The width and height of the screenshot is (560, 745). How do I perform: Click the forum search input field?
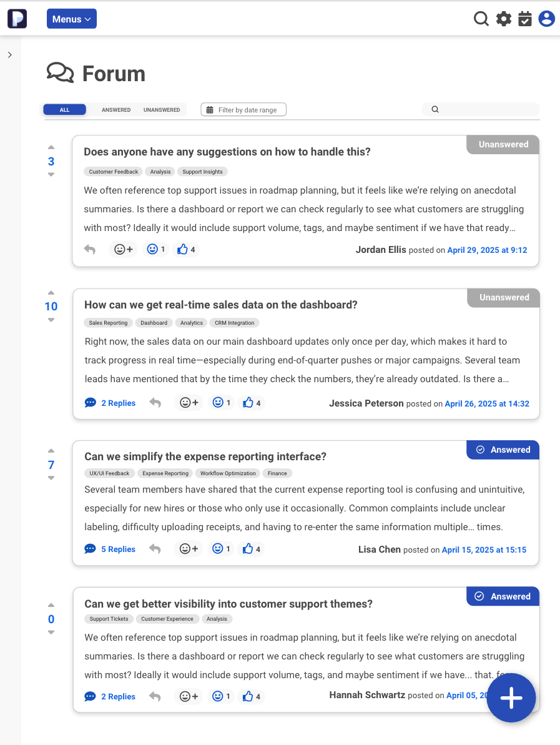tap(487, 109)
